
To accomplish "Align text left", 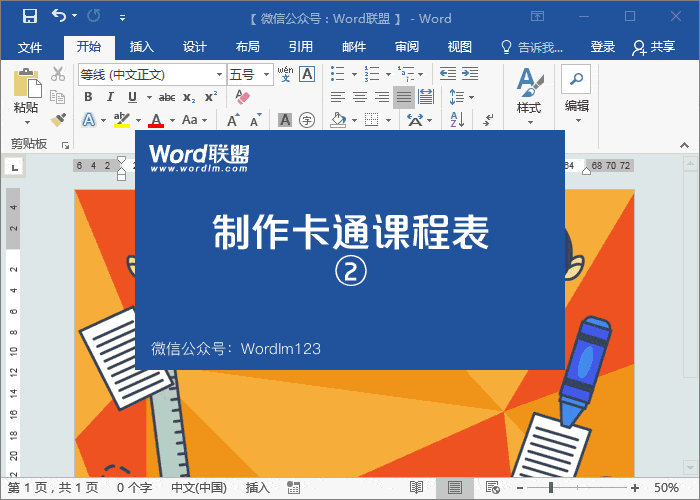I will 338,97.
